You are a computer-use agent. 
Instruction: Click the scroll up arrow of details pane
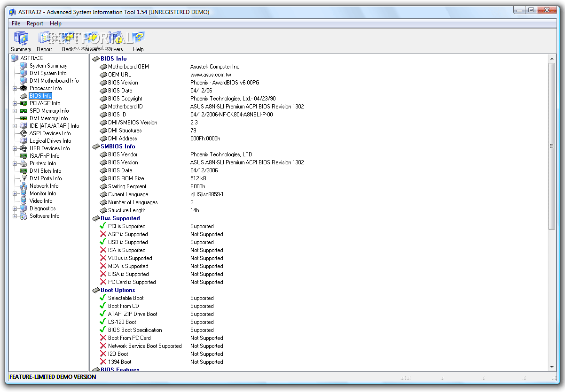click(x=552, y=58)
